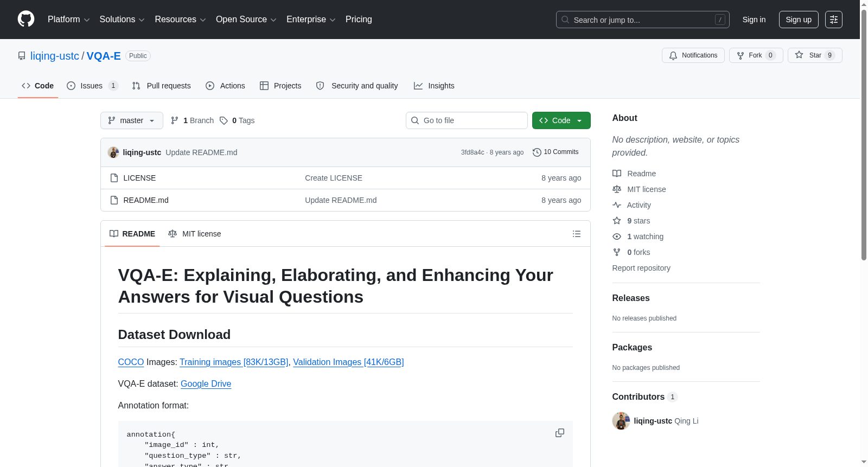The width and height of the screenshot is (868, 467).
Task: Select the Code repository tab
Action: pos(38,86)
